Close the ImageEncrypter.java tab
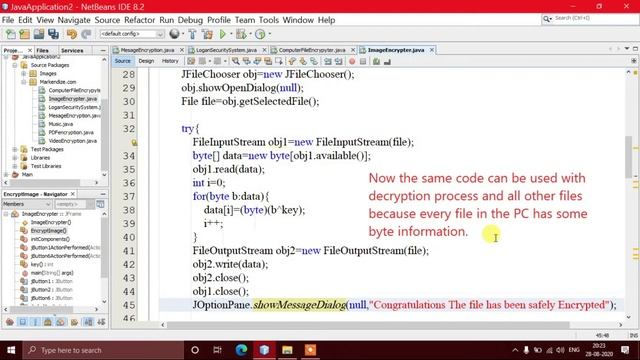The width and height of the screenshot is (640, 360). [431, 50]
